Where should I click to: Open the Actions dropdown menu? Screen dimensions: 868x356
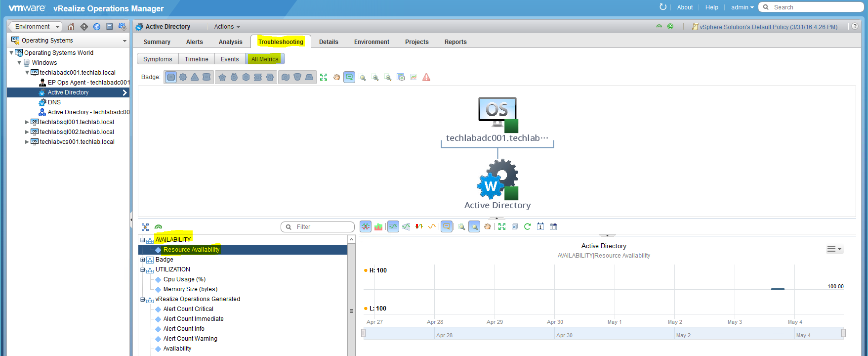227,27
